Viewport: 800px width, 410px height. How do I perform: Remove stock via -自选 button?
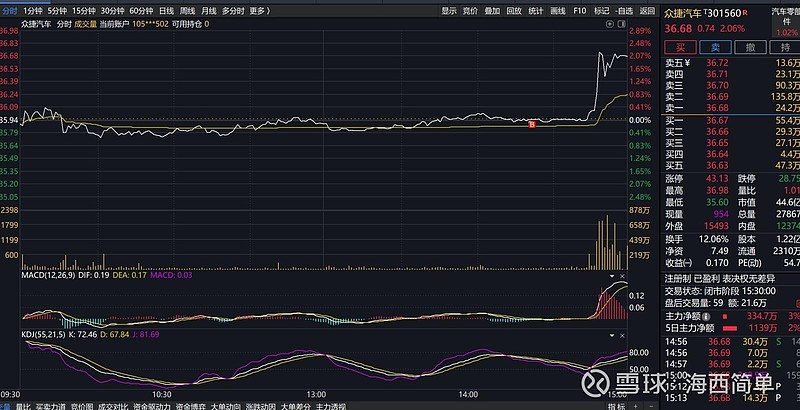624,11
